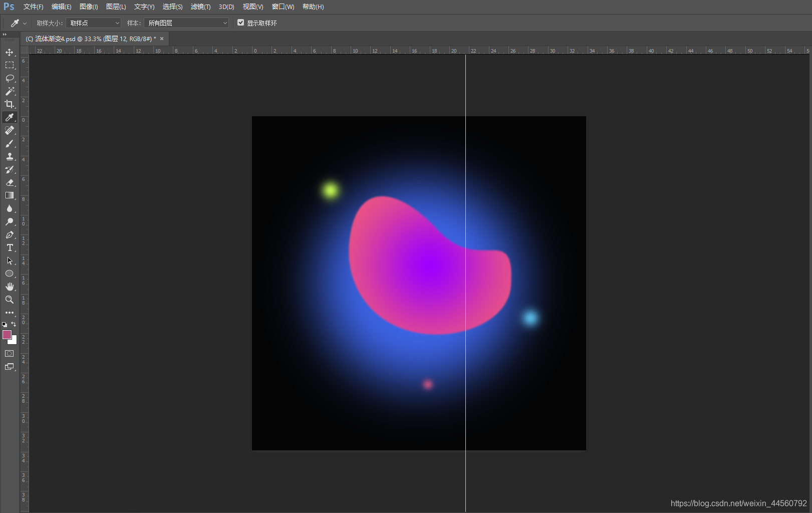Screen dimensions: 812x513
Task: Select the Clone Stamp tool
Action: (10, 156)
